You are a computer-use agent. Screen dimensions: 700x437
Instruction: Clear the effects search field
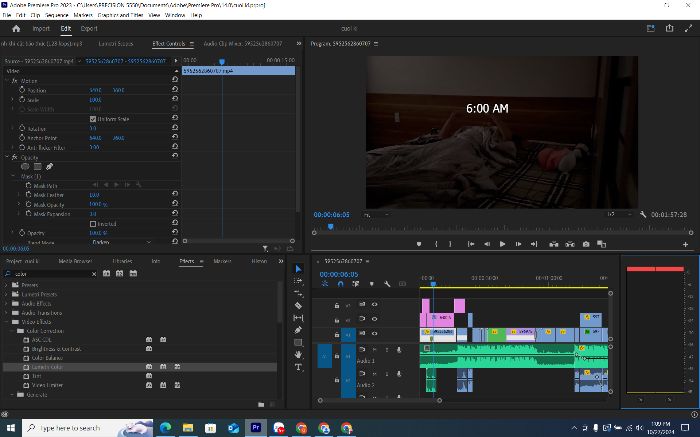point(94,274)
